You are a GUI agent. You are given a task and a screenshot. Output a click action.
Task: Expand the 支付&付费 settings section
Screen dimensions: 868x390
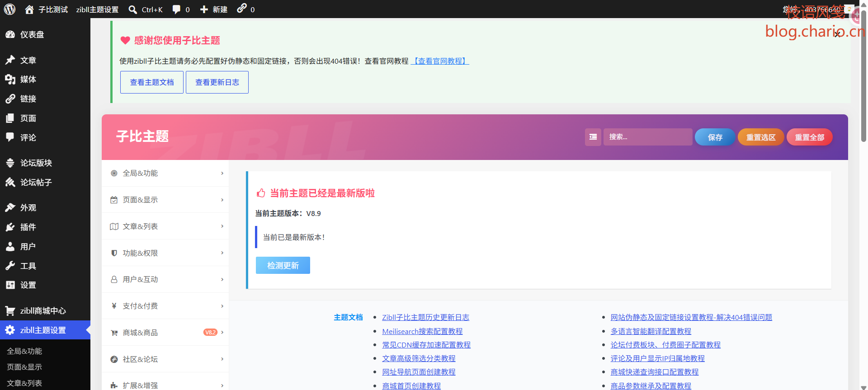[x=165, y=306]
